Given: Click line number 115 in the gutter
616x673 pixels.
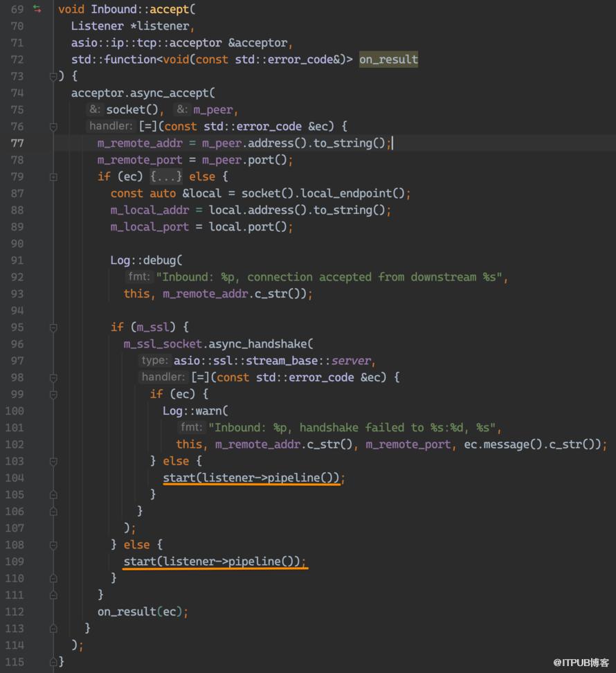Looking at the screenshot, I should point(15,662).
